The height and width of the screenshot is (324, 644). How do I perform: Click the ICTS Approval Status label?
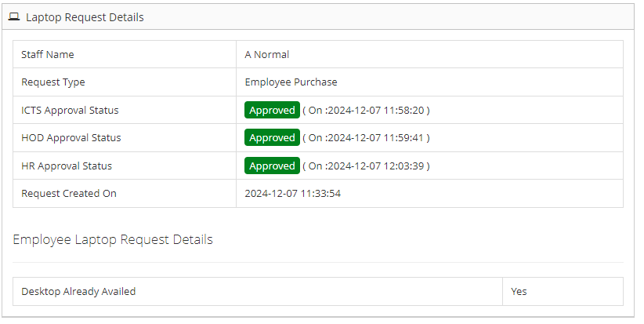pos(70,111)
